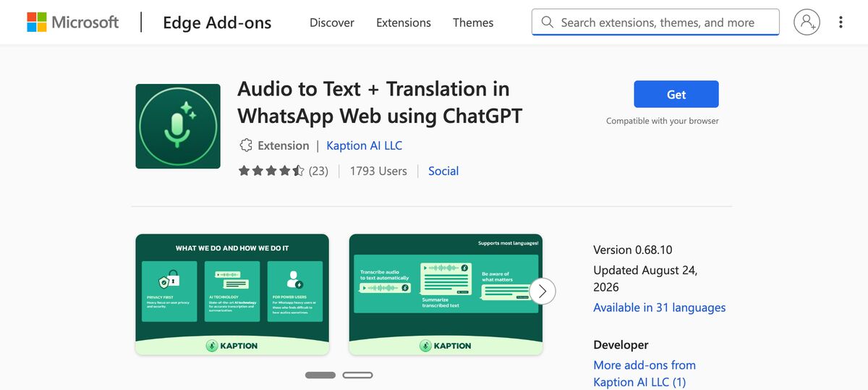Open the Kaption AI LLC publisher link
868x390 pixels.
[365, 145]
